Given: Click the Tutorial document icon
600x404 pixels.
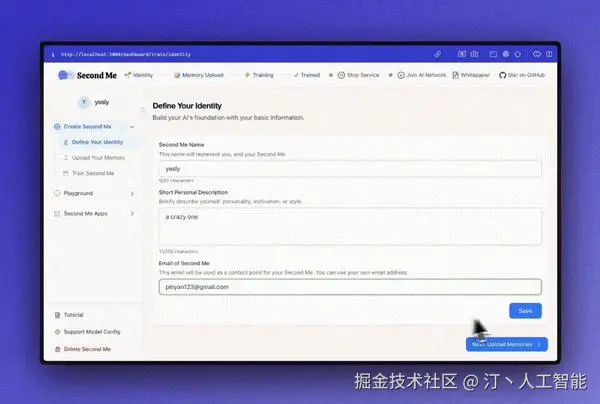Looking at the screenshot, I should pyautogui.click(x=57, y=315).
